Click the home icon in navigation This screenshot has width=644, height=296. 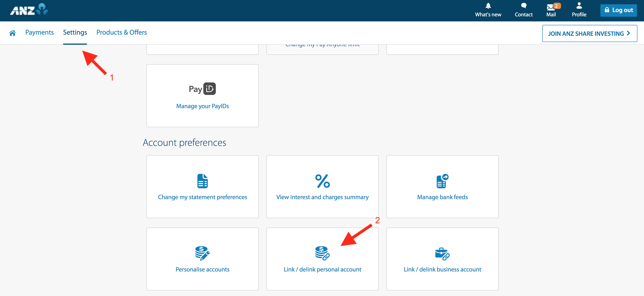click(x=12, y=33)
